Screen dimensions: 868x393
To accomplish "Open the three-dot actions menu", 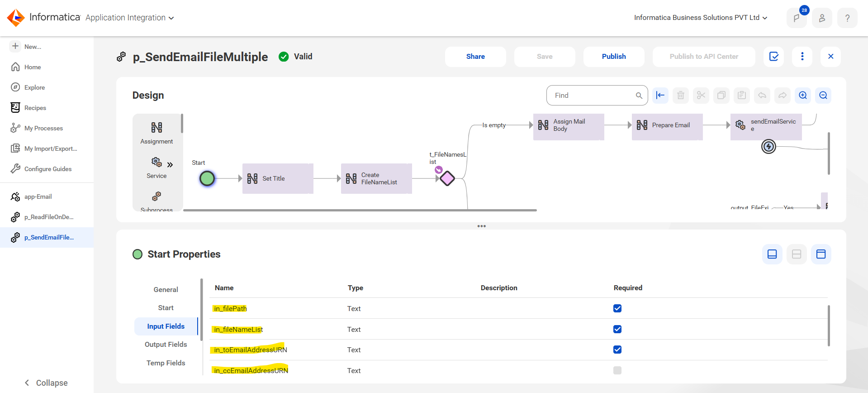I will [x=802, y=57].
